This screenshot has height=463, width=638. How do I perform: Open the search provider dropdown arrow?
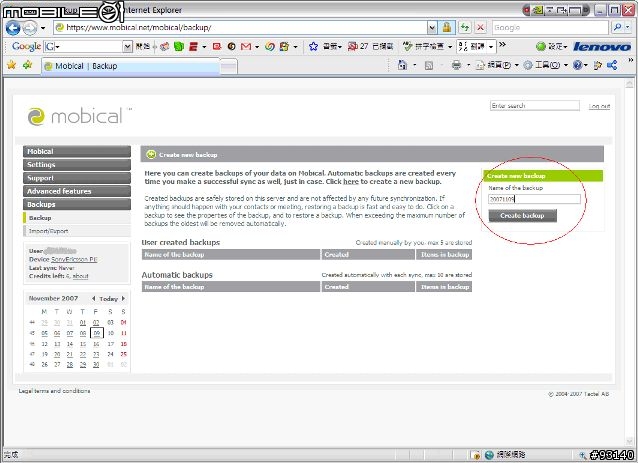(627, 27)
